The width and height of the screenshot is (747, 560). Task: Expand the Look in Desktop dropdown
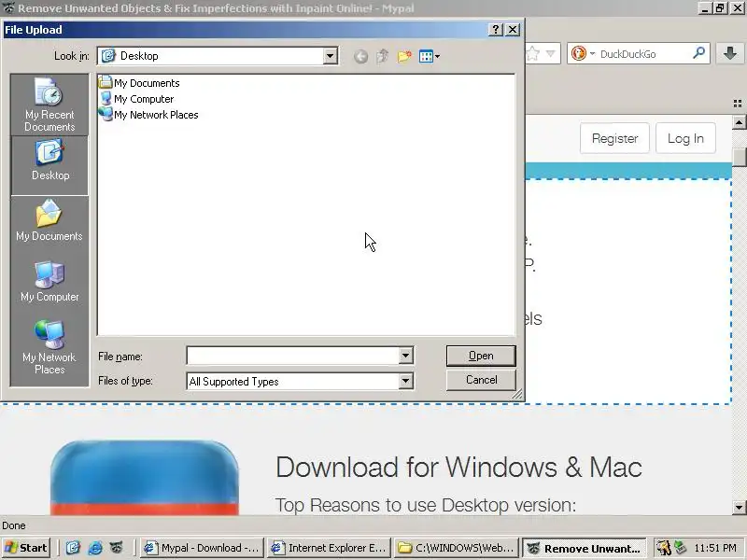tap(330, 56)
